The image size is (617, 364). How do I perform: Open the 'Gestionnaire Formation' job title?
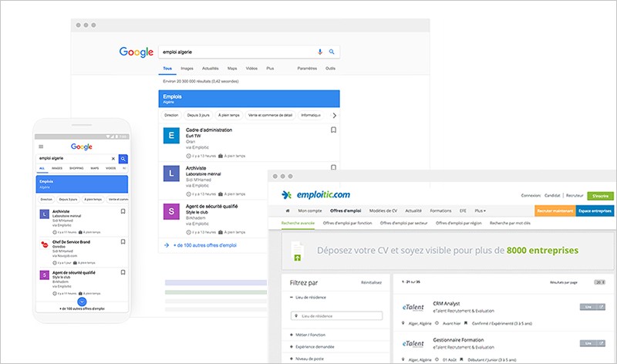click(x=458, y=340)
